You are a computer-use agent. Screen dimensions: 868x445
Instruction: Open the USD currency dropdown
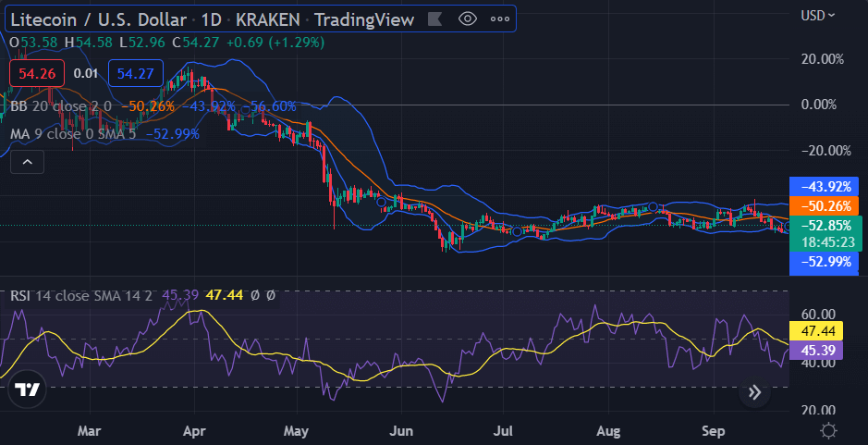pyautogui.click(x=818, y=16)
